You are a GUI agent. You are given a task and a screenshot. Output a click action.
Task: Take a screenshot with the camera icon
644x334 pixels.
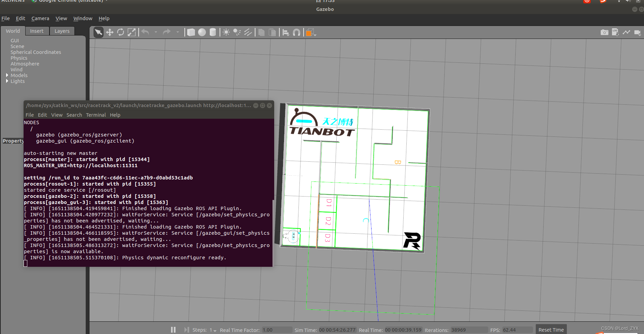coord(604,32)
